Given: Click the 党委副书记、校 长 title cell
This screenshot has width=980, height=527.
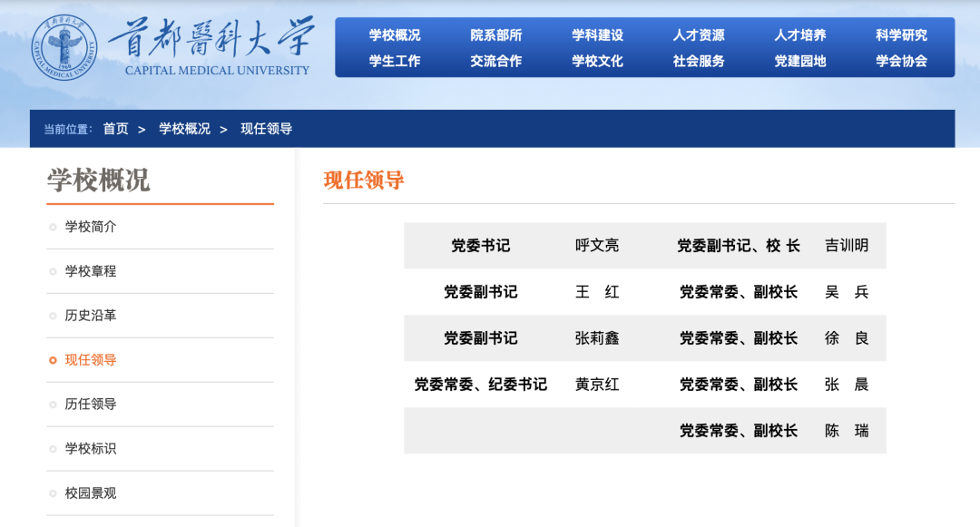Looking at the screenshot, I should (739, 246).
